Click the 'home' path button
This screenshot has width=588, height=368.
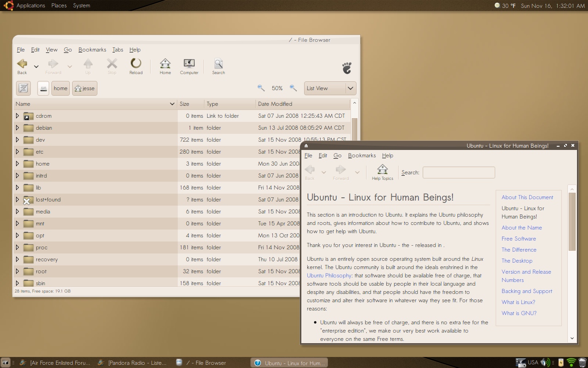60,88
